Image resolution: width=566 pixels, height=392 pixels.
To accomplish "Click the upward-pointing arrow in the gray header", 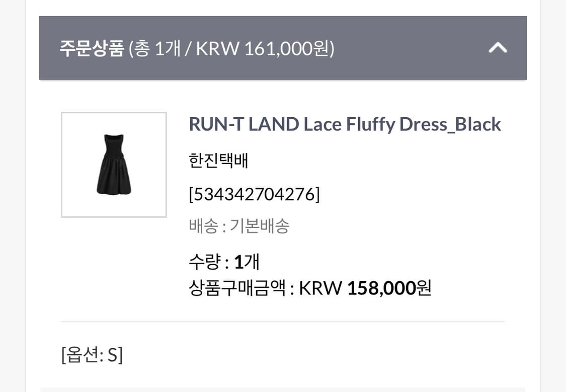I will (497, 48).
